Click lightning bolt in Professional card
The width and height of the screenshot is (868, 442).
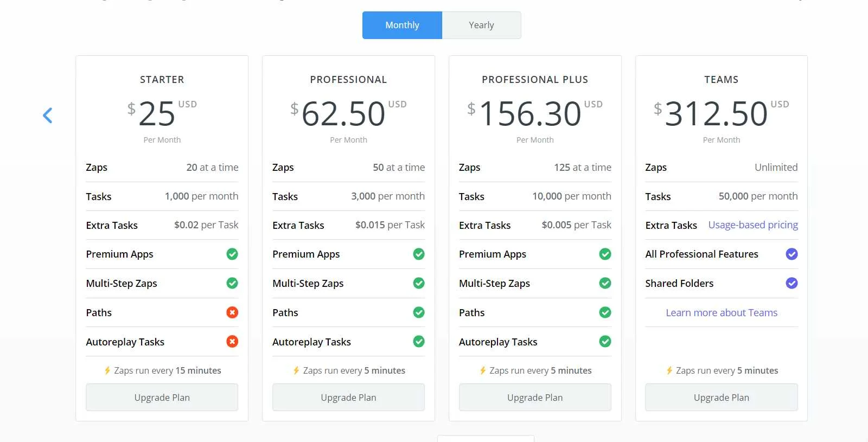tap(296, 370)
